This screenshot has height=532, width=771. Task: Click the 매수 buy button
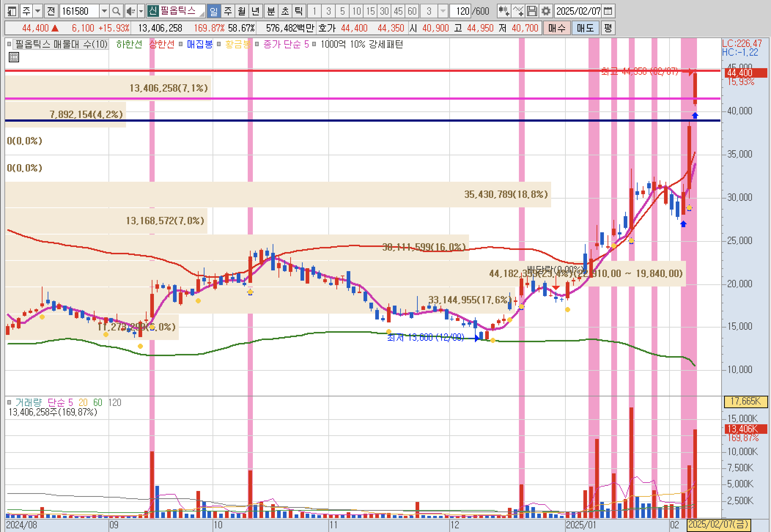tap(557, 28)
